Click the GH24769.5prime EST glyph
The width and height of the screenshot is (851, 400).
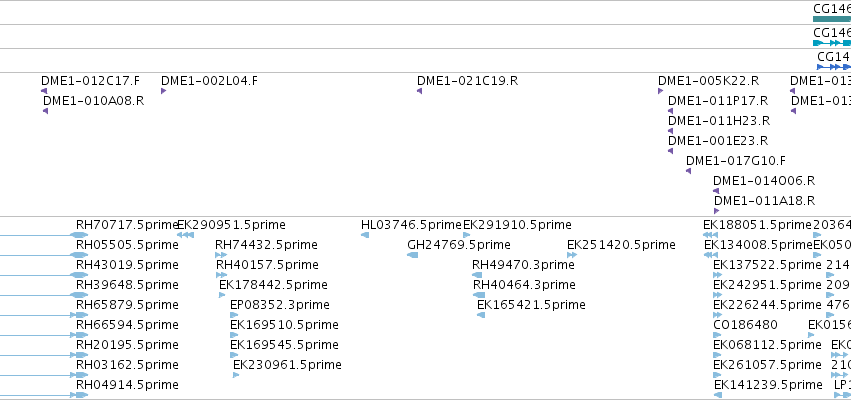pos(412,255)
